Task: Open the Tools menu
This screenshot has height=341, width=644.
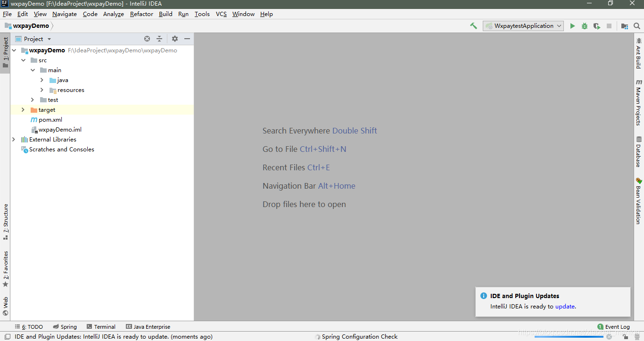Action: 202,14
